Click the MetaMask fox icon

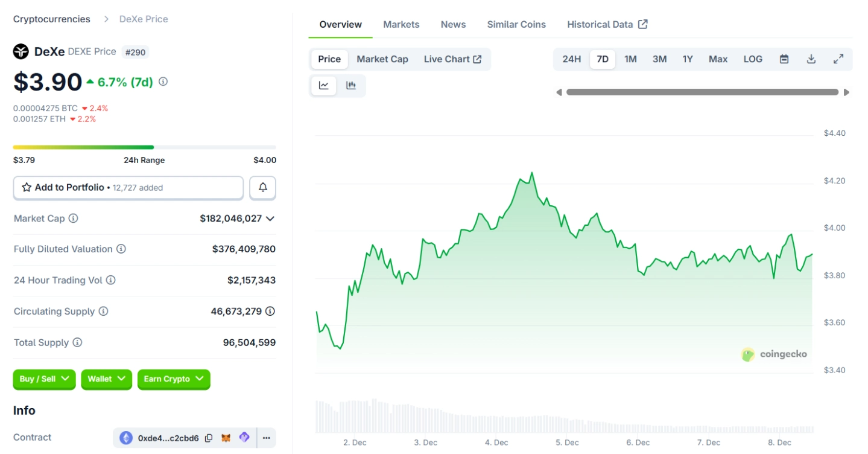tap(226, 438)
